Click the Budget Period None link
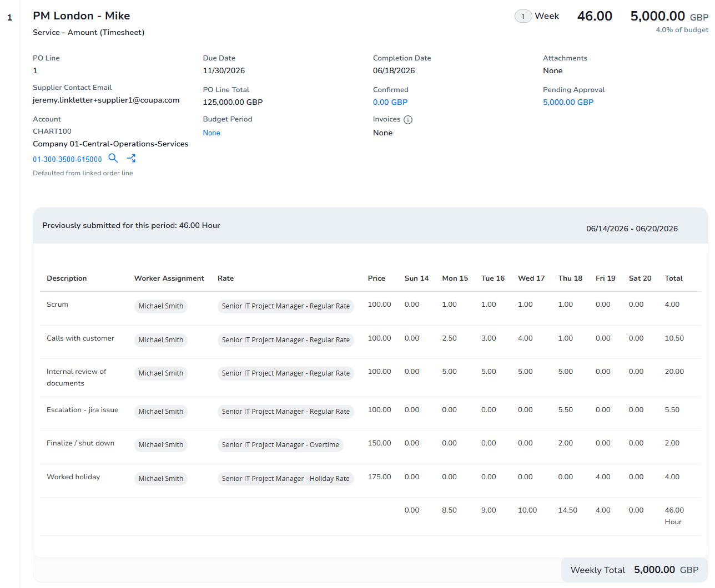Viewport: 715px width, 588px height. point(212,133)
